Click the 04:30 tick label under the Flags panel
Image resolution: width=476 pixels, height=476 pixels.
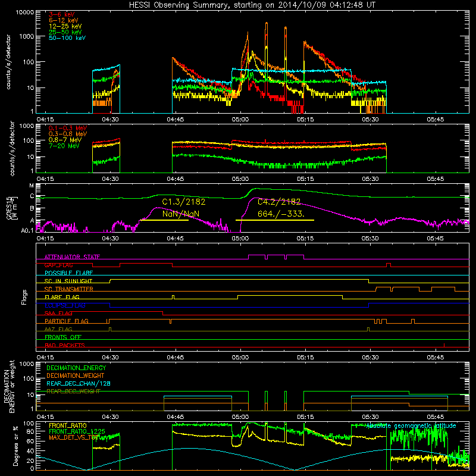(x=110, y=358)
